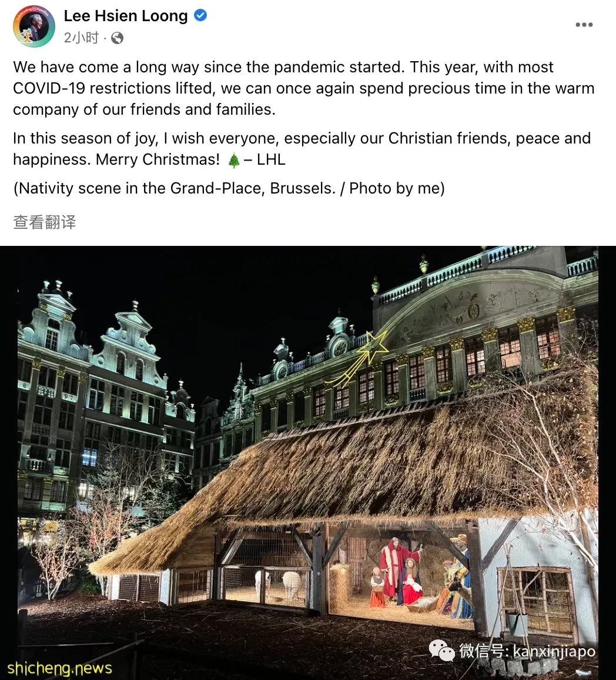
Task: Open the Lee Hsien Loong profile name link
Action: 126,16
